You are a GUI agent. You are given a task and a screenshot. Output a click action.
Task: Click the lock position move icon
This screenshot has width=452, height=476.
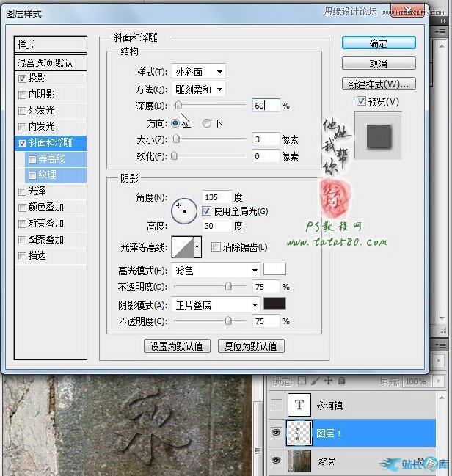click(327, 381)
